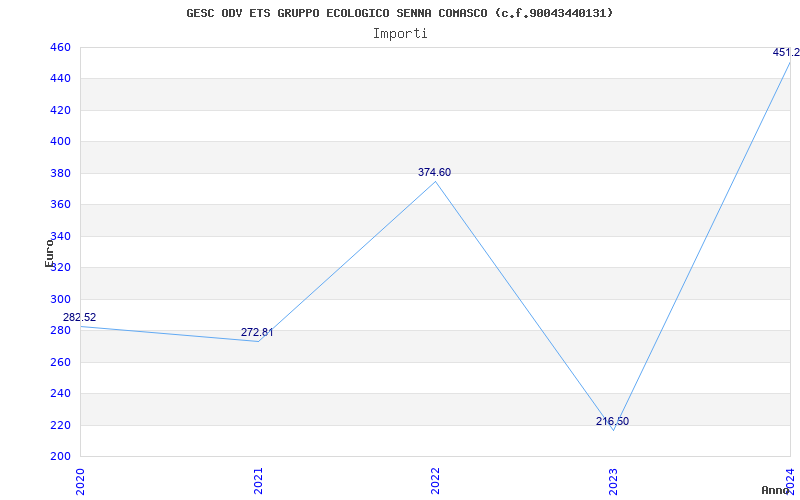The image size is (800, 500).
Task: Select the 216.50 data label
Action: [x=612, y=421]
